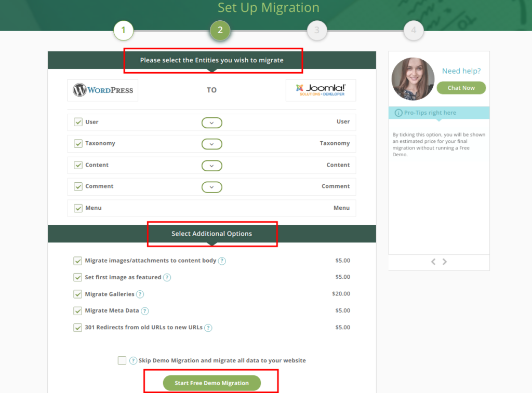Click the Set Up Migration title

click(x=269, y=7)
